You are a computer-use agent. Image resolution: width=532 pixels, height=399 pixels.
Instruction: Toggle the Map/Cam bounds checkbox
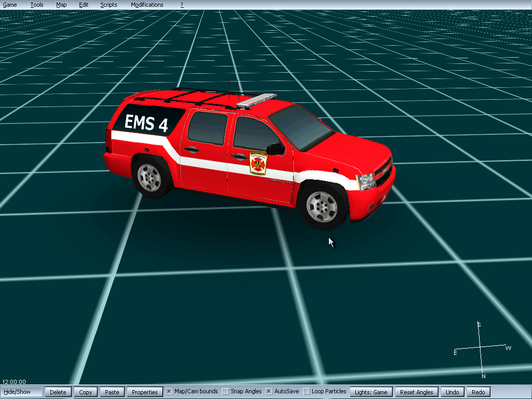pyautogui.click(x=169, y=391)
